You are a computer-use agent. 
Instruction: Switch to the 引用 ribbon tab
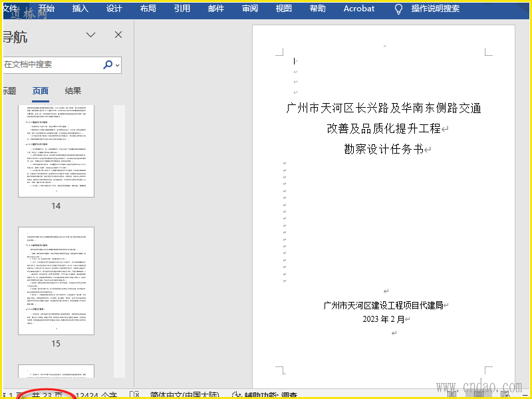(x=182, y=9)
